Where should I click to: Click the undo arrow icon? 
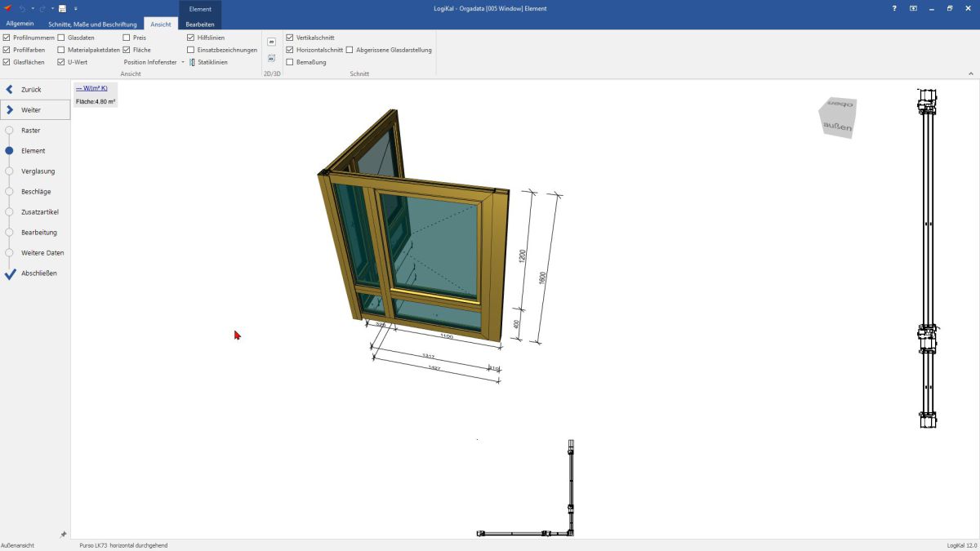[23, 8]
